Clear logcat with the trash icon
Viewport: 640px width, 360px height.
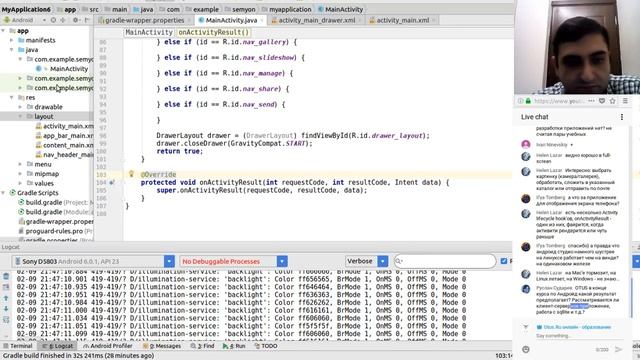tap(6, 276)
